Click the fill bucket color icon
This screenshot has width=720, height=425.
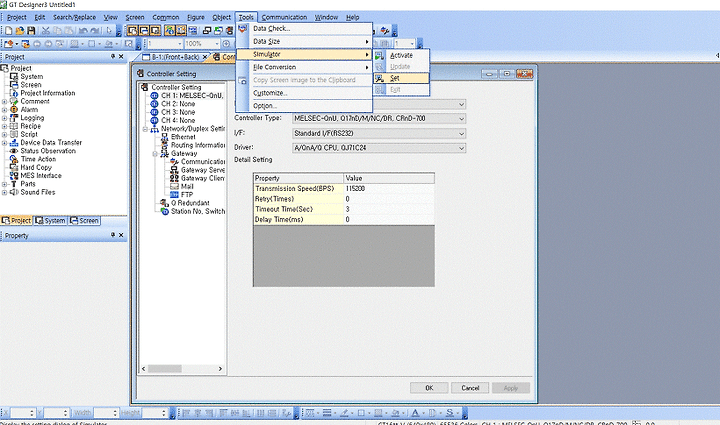[x=395, y=413]
